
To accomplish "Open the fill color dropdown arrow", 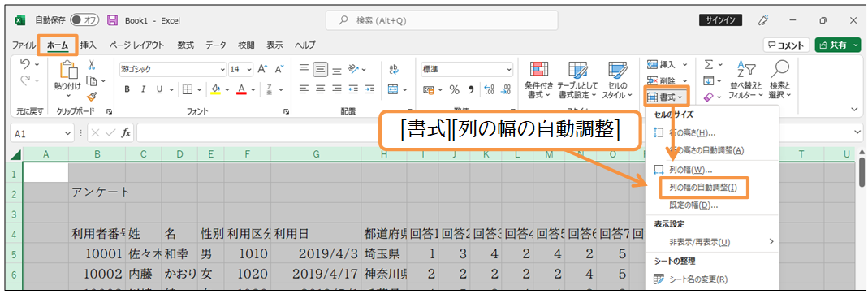I will coord(227,89).
